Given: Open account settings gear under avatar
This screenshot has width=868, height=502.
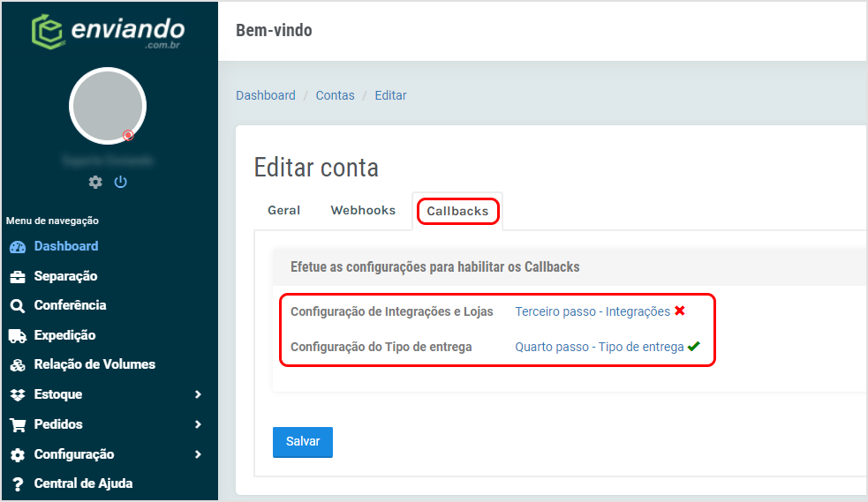Looking at the screenshot, I should coord(95,182).
